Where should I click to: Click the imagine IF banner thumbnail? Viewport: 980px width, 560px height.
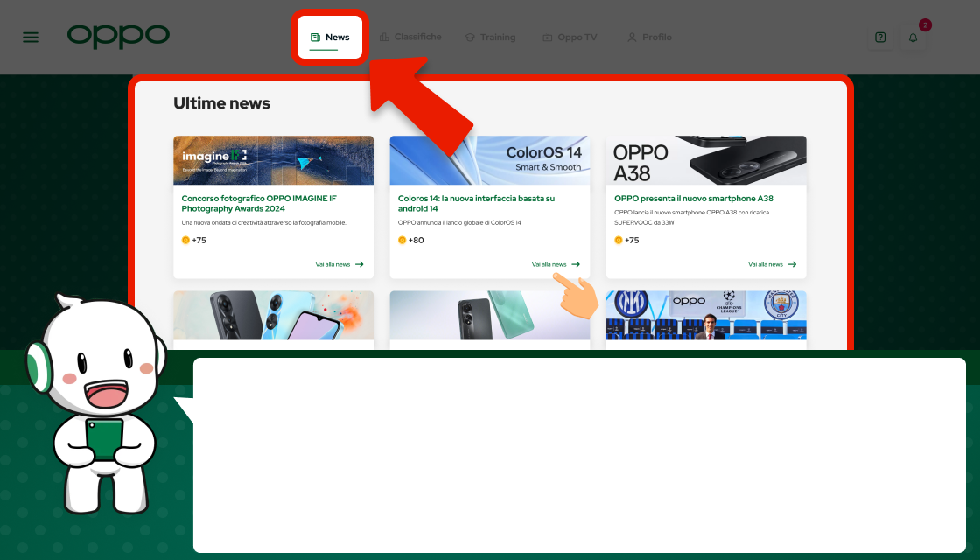(273, 160)
